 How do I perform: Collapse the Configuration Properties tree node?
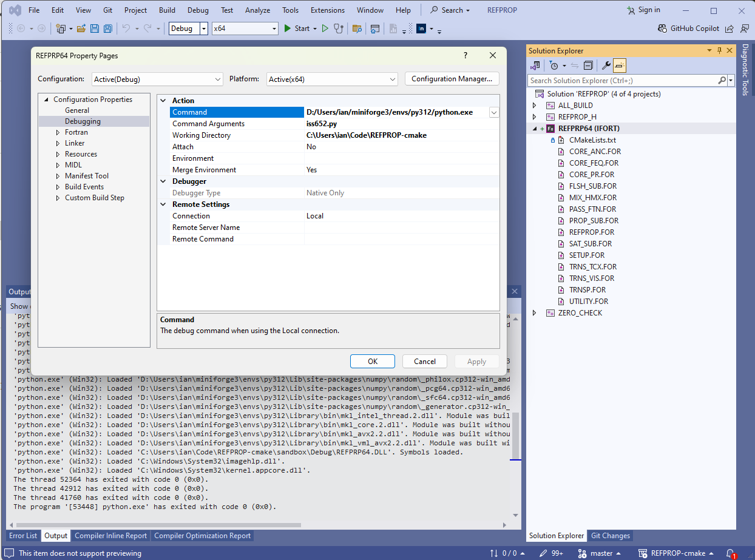coord(46,100)
